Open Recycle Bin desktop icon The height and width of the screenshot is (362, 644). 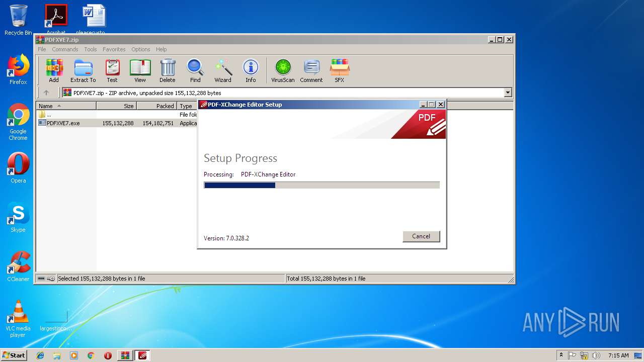18,20
